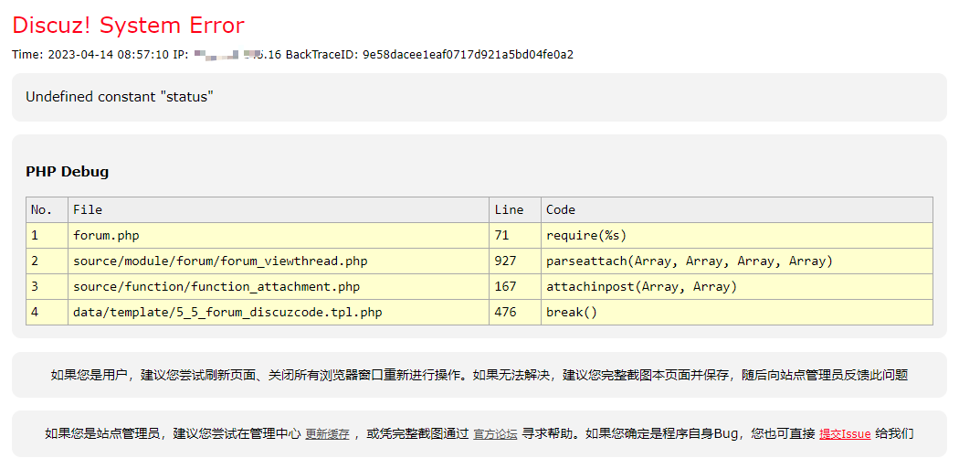The image size is (980, 469).
Task: Click the Line column header
Action: coord(509,209)
